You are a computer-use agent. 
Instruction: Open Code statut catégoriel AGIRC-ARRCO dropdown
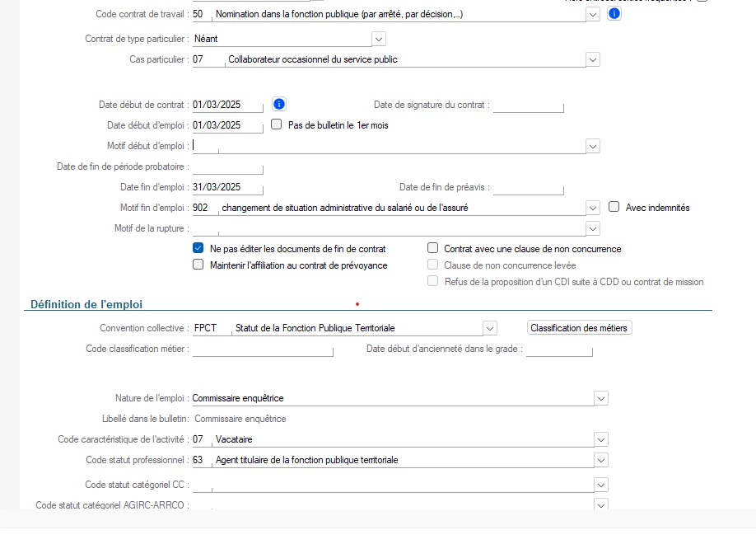point(600,504)
